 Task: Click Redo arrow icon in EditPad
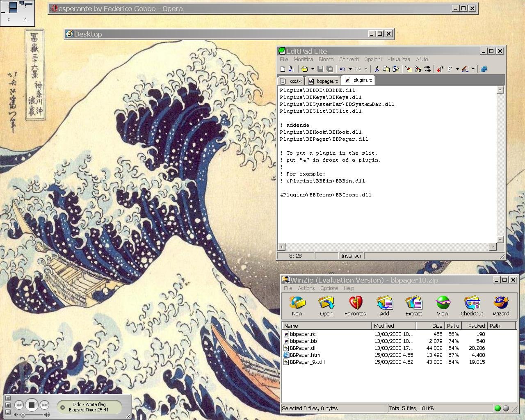pyautogui.click(x=358, y=69)
